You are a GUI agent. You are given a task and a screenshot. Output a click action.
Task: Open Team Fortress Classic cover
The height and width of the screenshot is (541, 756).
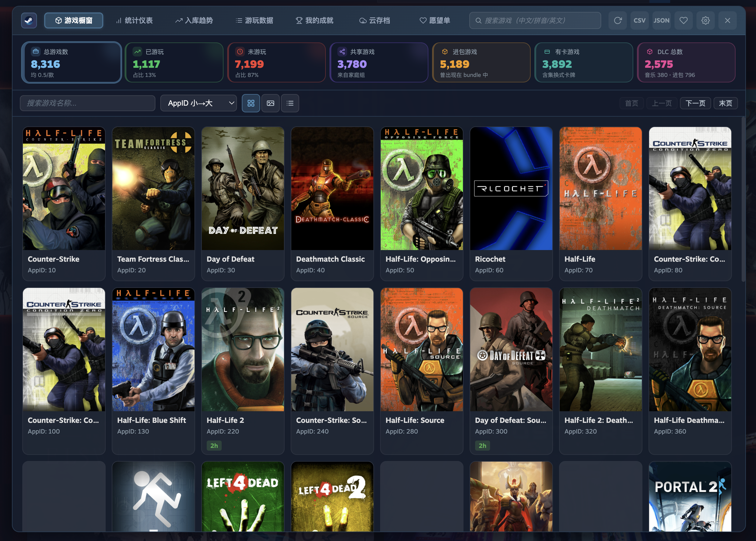(153, 189)
